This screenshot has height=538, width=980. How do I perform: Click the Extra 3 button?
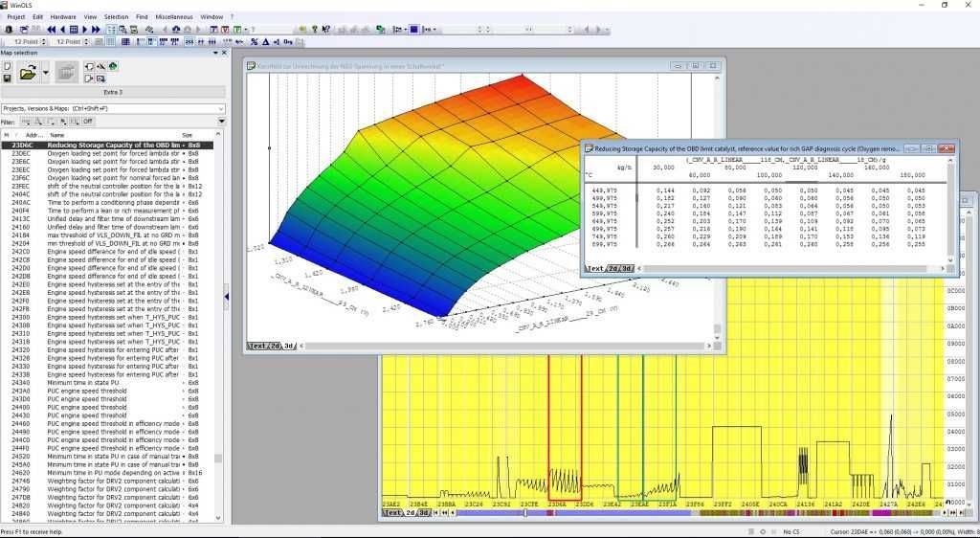click(113, 92)
